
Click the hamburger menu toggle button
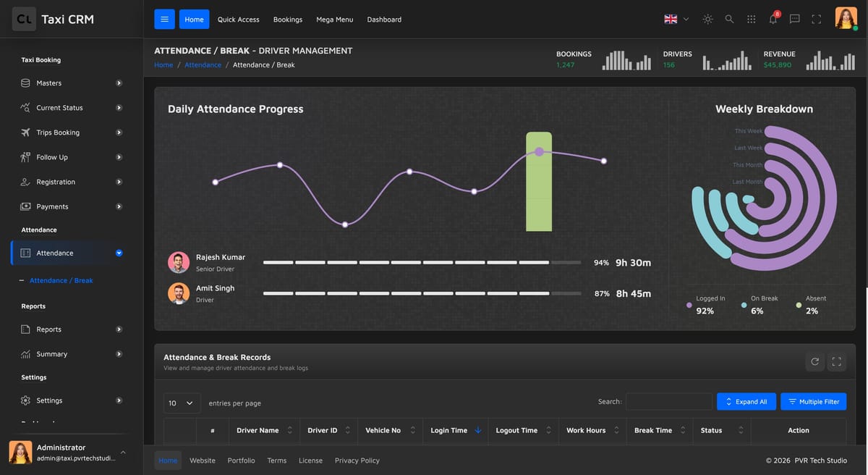164,20
